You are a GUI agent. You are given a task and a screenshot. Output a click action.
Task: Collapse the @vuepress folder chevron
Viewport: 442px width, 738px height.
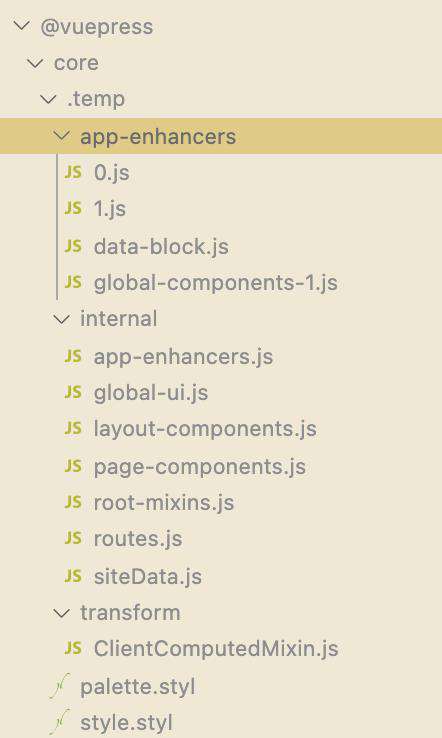(x=22, y=25)
